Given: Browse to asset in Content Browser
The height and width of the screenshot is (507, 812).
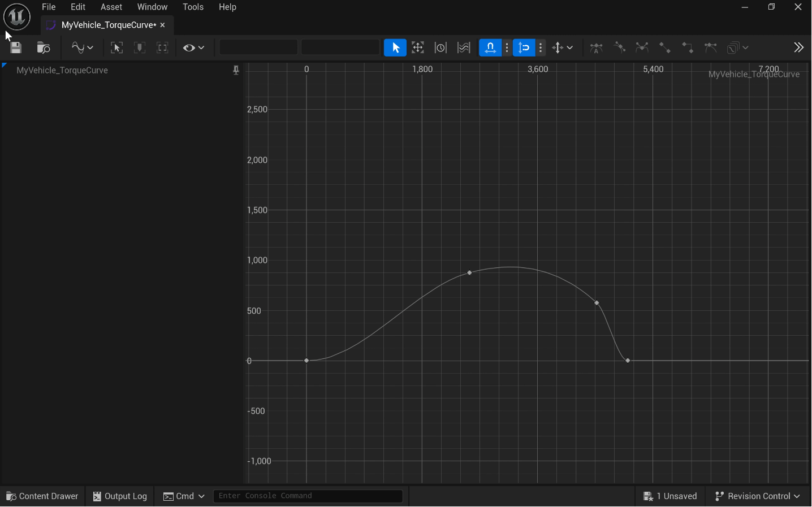Looking at the screenshot, I should click(x=44, y=48).
